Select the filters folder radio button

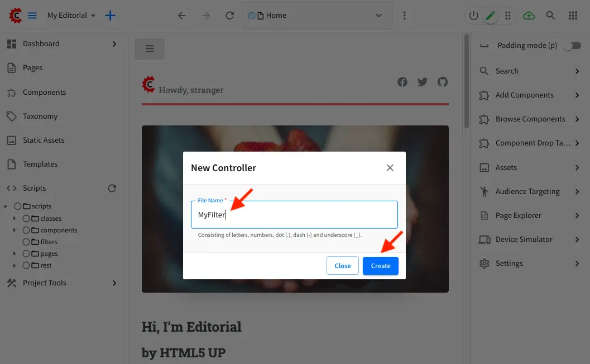click(x=26, y=242)
